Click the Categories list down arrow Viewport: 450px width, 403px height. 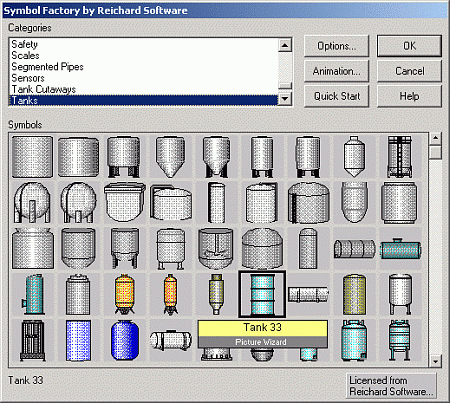pyautogui.click(x=285, y=99)
